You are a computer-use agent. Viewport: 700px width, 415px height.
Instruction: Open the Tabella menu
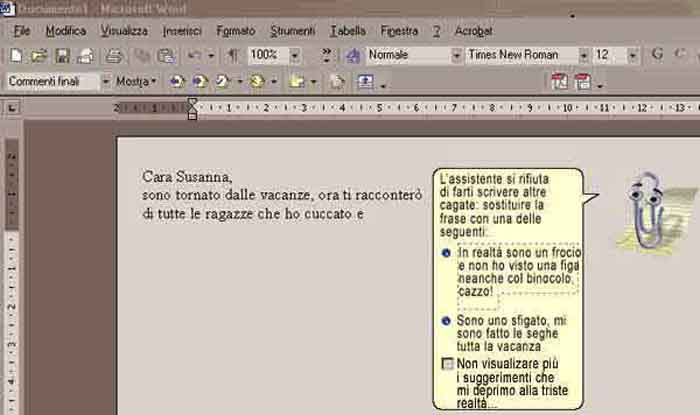click(x=348, y=31)
